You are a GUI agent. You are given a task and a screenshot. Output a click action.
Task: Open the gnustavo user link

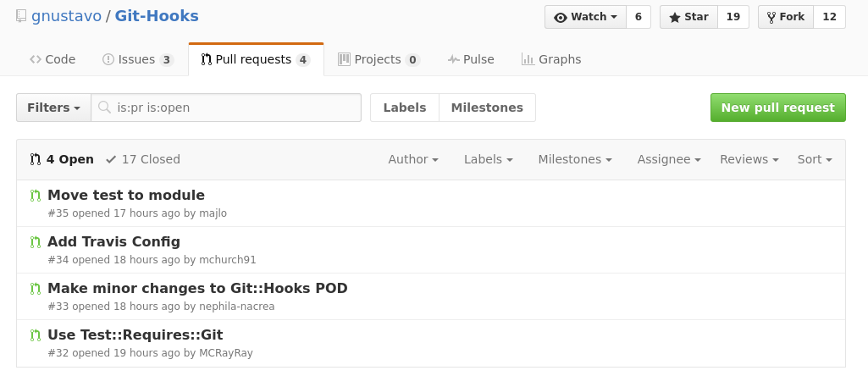(66, 16)
